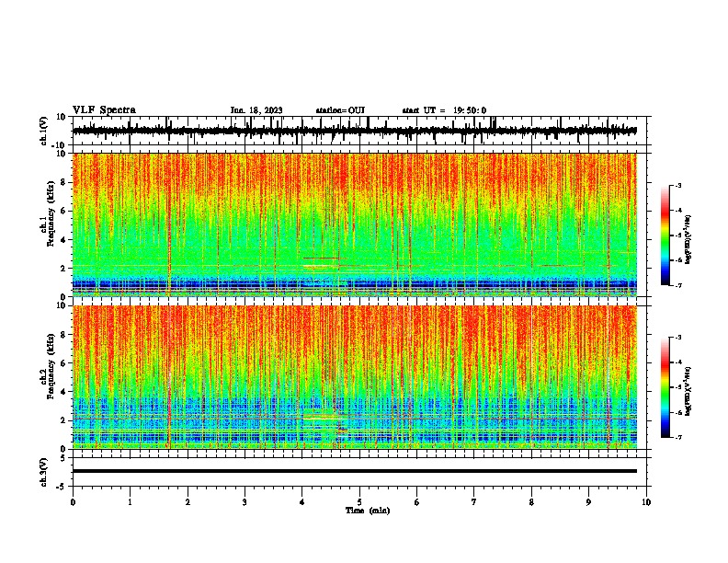
Task: Click the 'ch.3(V)' axis label
Action: pos(44,472)
